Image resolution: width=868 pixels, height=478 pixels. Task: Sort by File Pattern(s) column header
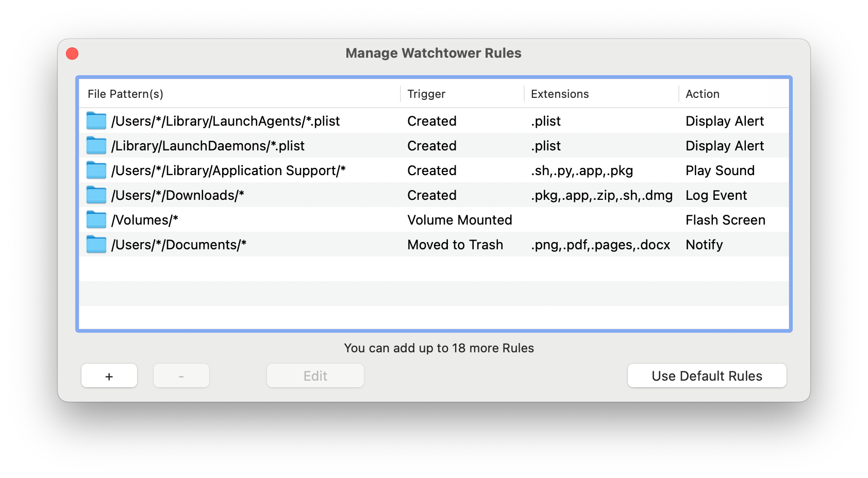125,94
